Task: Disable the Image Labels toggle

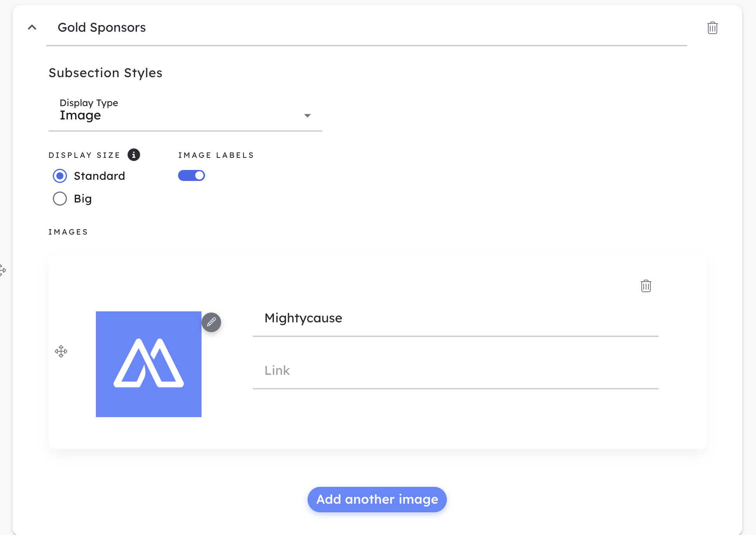Action: [x=191, y=175]
